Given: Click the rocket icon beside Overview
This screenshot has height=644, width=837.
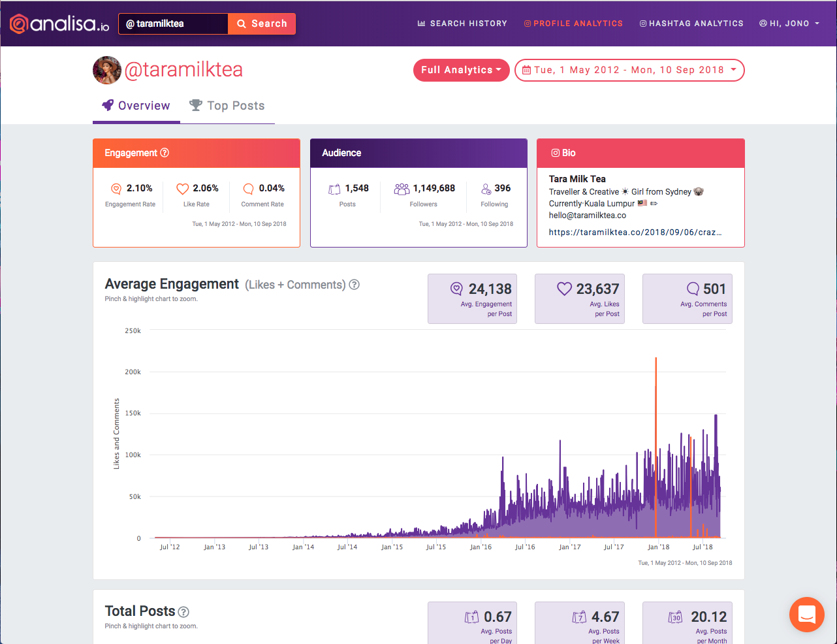Looking at the screenshot, I should (x=108, y=105).
